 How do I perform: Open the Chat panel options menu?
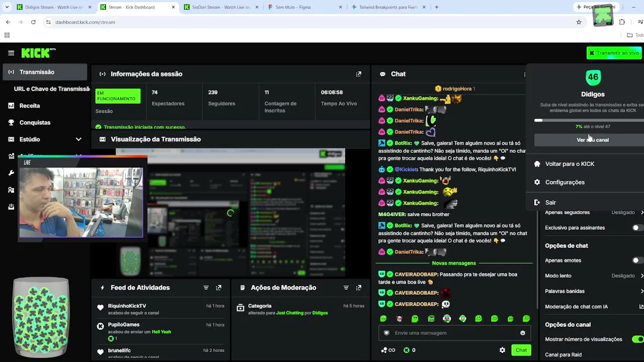pos(525,74)
